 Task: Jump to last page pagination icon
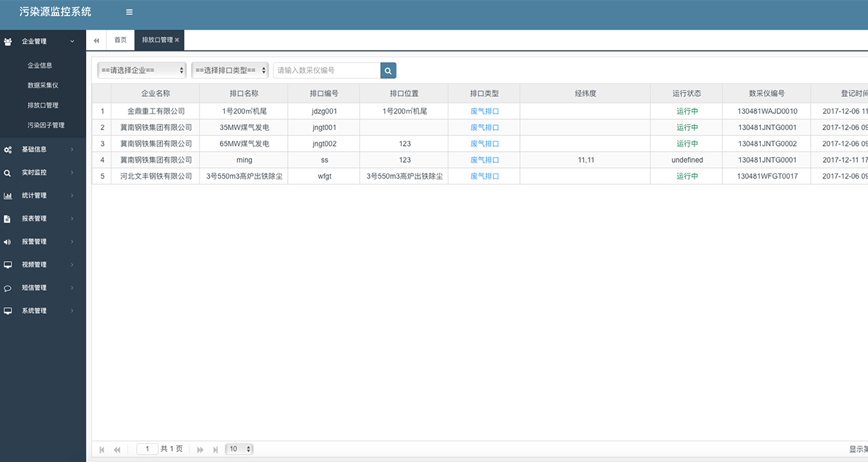coord(216,450)
